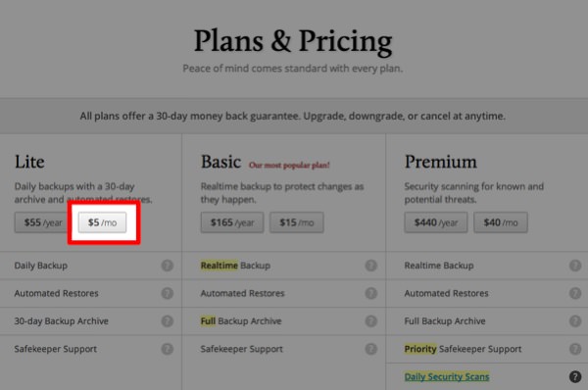
Task: Follow the Daily Security Scans link
Action: coord(447,376)
